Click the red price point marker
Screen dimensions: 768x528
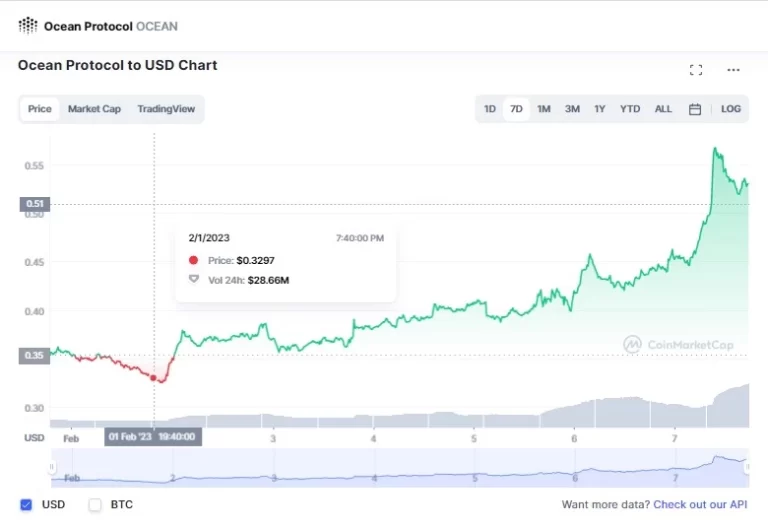tap(153, 378)
